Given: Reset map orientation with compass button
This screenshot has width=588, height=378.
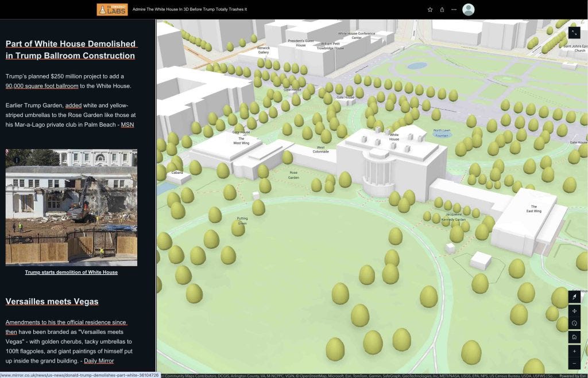Looking at the screenshot, I should pos(574,297).
